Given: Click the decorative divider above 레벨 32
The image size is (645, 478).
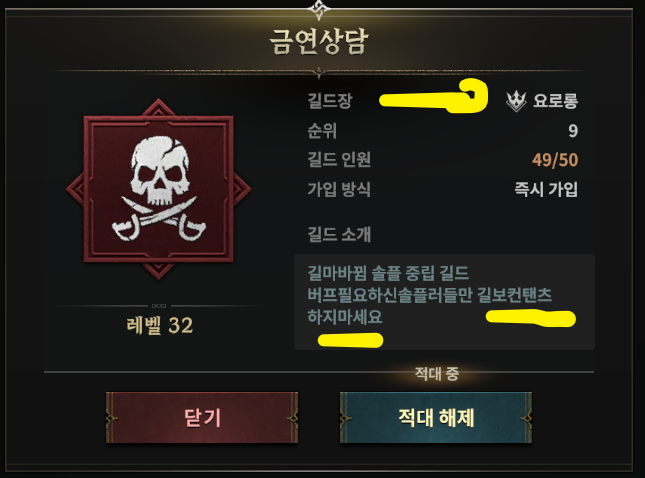Looking at the screenshot, I should (x=159, y=306).
